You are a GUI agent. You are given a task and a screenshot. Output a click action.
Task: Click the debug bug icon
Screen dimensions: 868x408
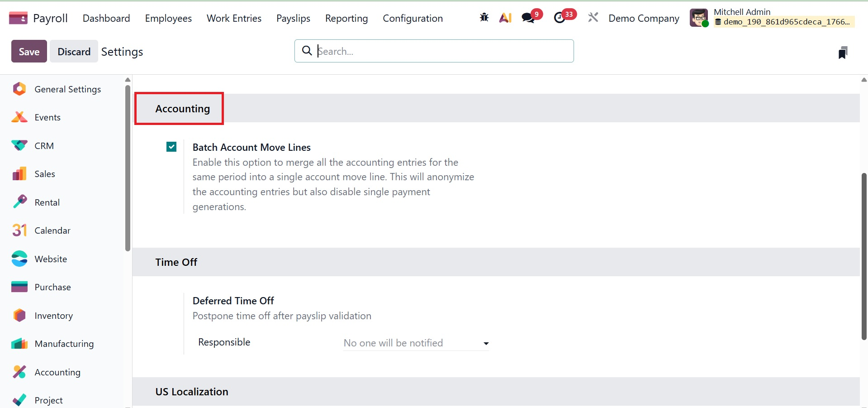click(x=484, y=18)
